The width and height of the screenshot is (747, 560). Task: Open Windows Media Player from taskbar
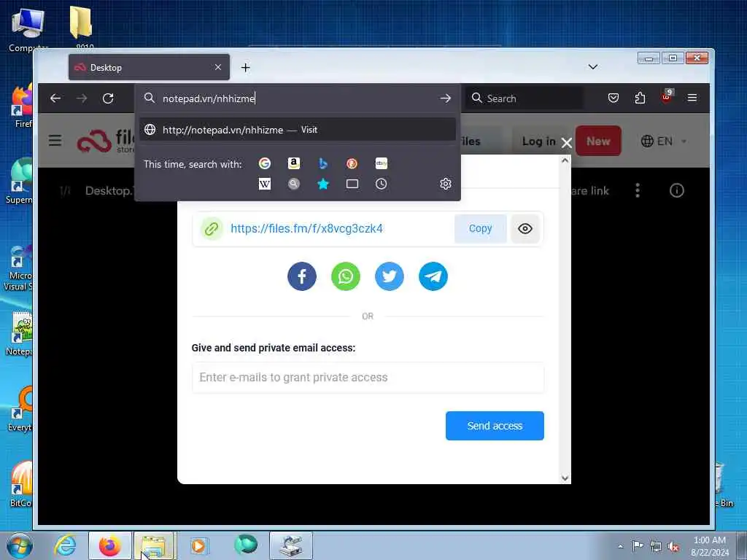198,545
